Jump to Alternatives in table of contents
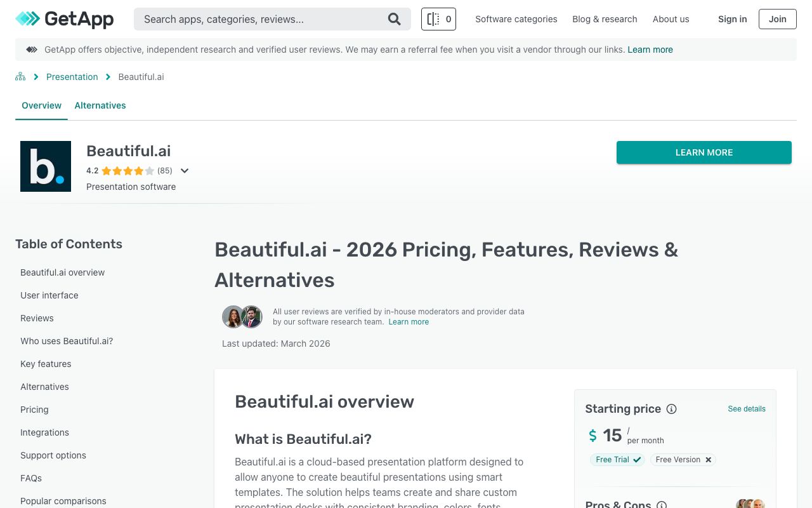This screenshot has height=508, width=812. pos(44,387)
